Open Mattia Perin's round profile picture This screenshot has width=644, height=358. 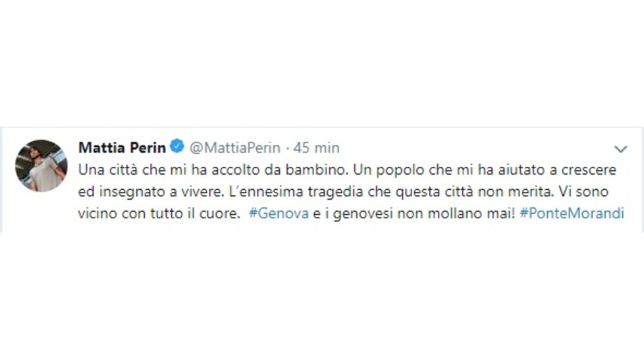point(41,165)
